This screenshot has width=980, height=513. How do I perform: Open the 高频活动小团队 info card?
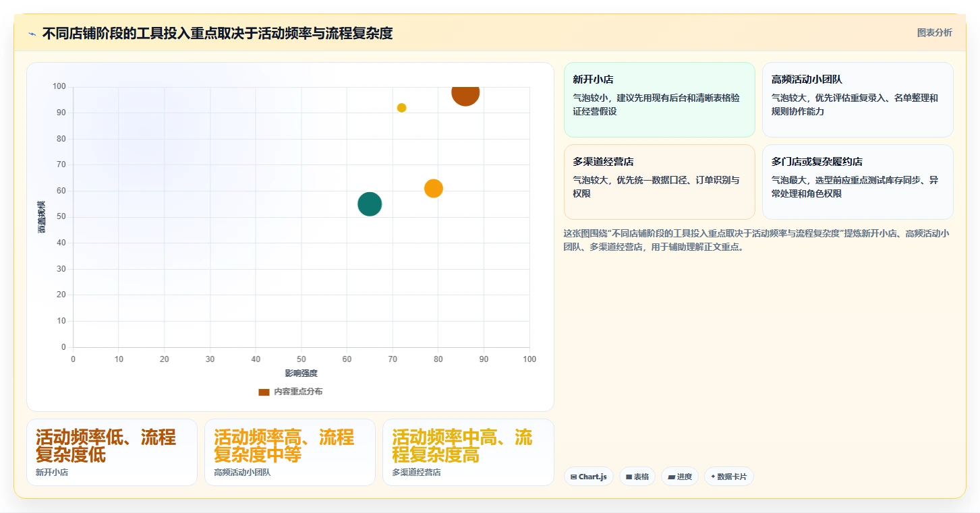pos(857,100)
